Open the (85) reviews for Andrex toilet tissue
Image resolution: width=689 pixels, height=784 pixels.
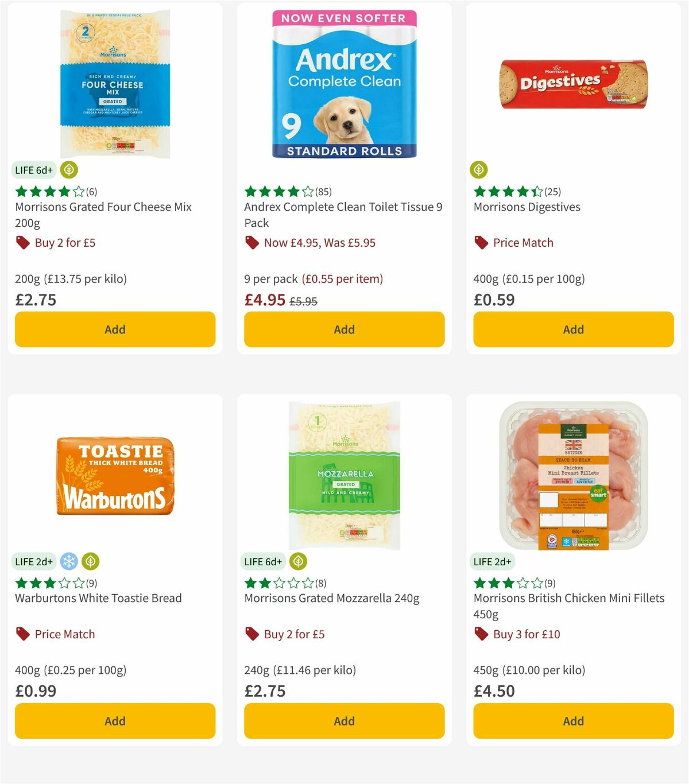(325, 192)
